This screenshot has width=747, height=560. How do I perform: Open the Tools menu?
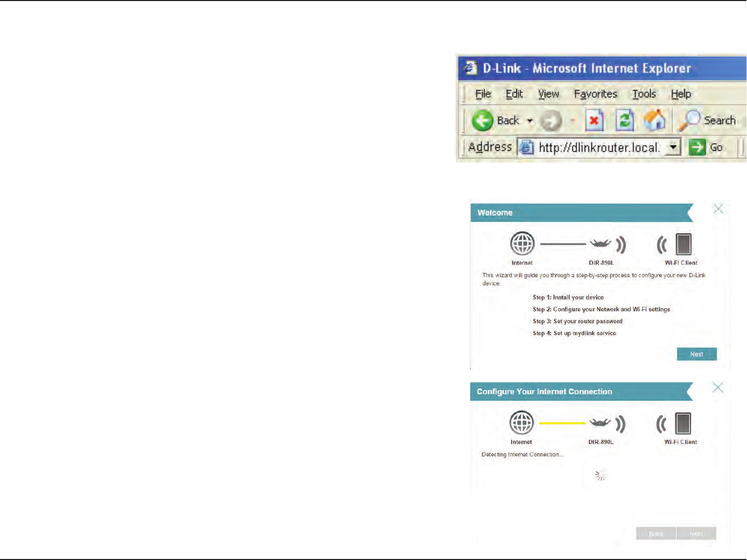[644, 94]
